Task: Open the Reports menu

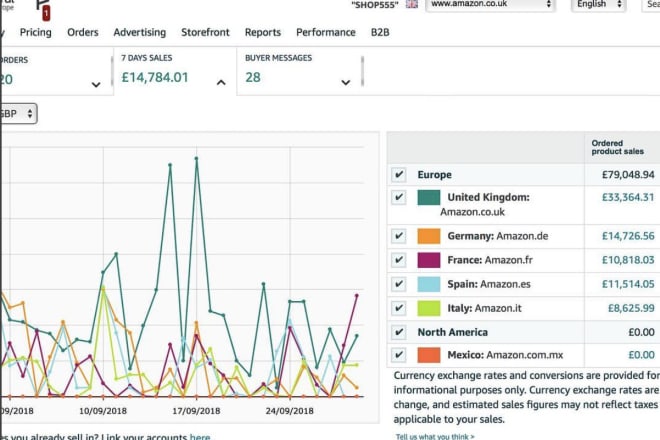Action: (263, 32)
